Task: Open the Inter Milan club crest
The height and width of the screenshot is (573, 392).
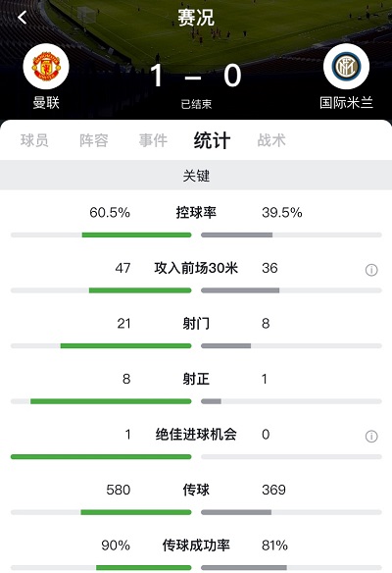Action: 346,67
